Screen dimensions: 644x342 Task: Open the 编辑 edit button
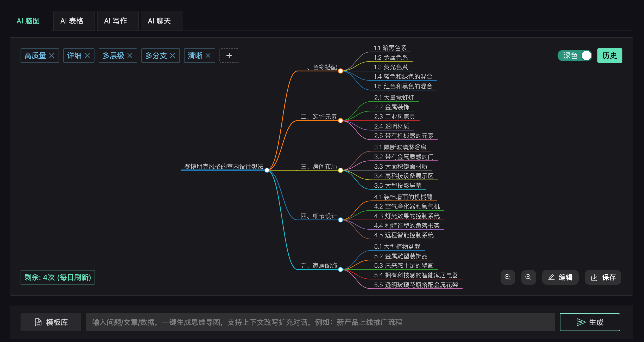(560, 277)
